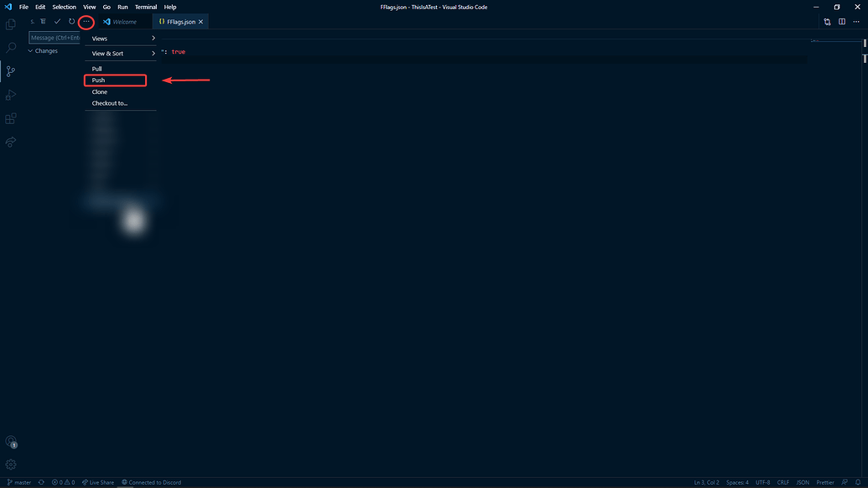The image size is (868, 488).
Task: Click the Open Changes icon in editor toolbar
Action: [x=827, y=22]
